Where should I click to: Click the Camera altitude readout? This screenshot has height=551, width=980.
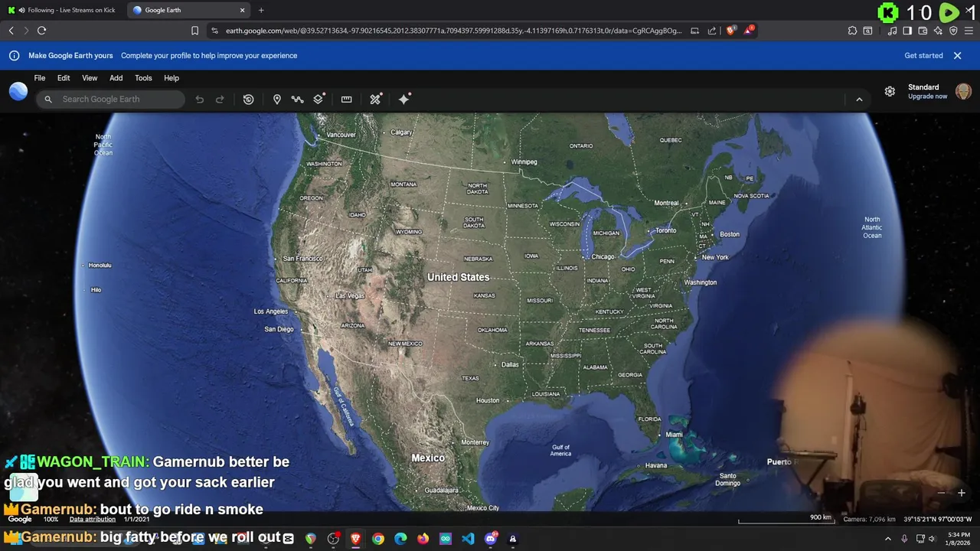(869, 519)
